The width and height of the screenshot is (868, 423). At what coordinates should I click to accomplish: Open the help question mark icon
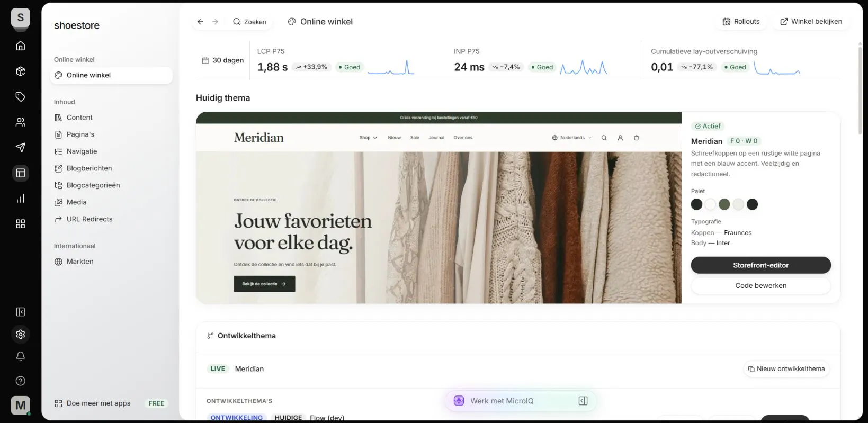[21, 381]
